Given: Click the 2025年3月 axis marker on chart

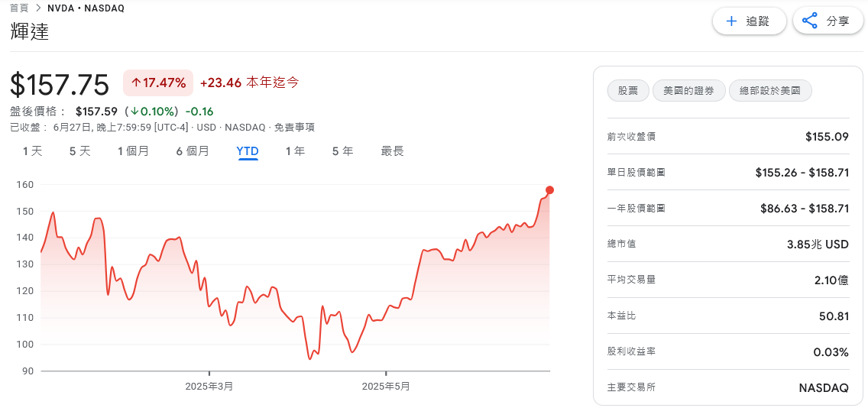Looking at the screenshot, I should [x=209, y=386].
